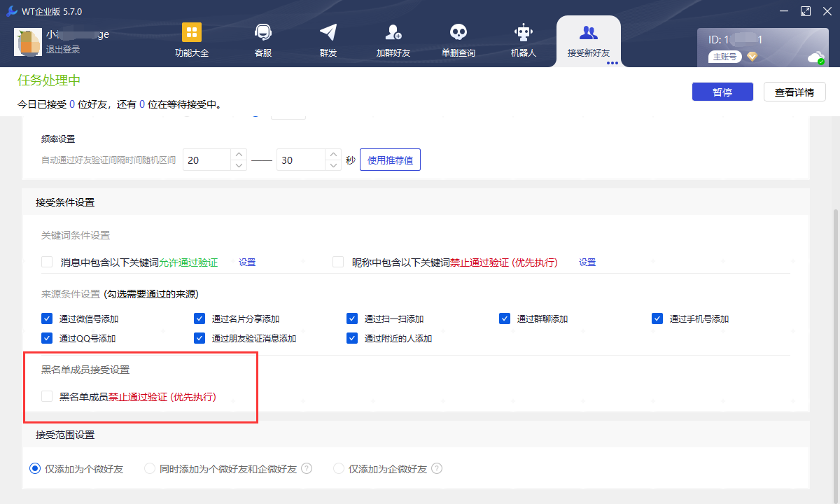Open the 机器人 robot icon
Image resolution: width=840 pixels, height=504 pixels.
point(523,33)
